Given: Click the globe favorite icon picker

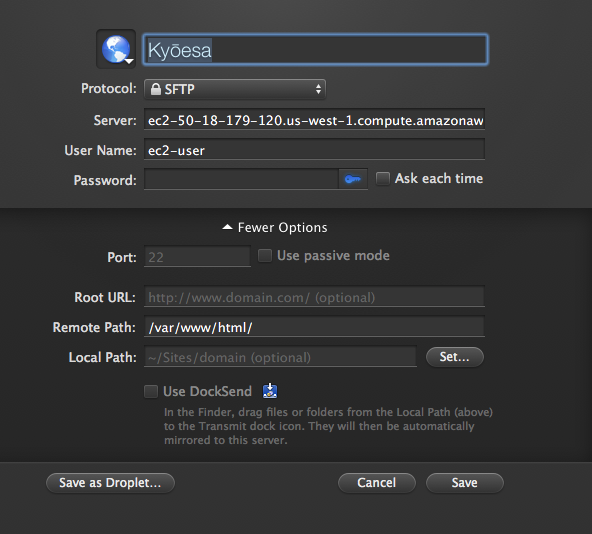Looking at the screenshot, I should click(116, 49).
